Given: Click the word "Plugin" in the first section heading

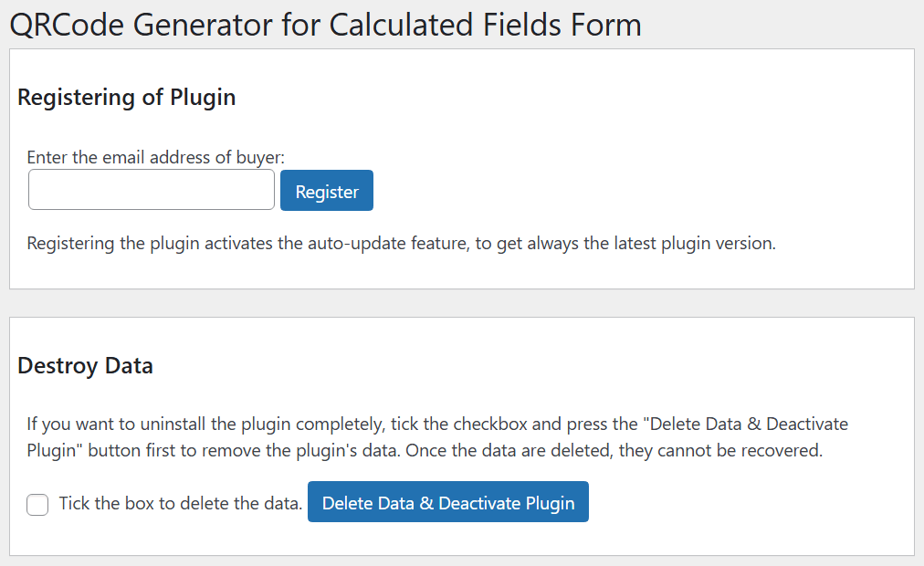Looking at the screenshot, I should tap(199, 98).
